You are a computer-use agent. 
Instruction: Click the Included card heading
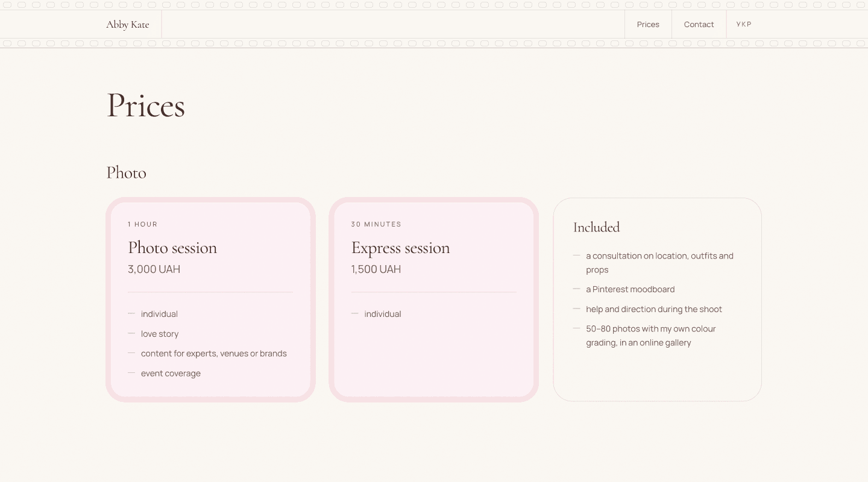click(596, 227)
